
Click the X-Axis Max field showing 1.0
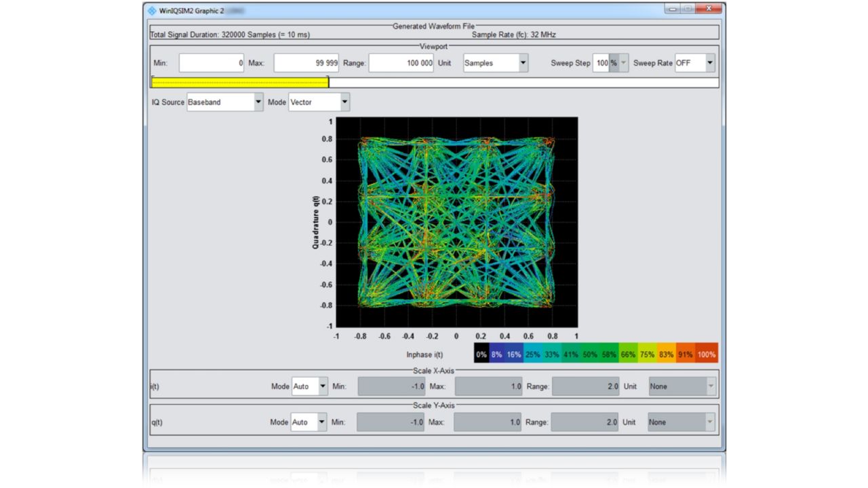click(489, 386)
